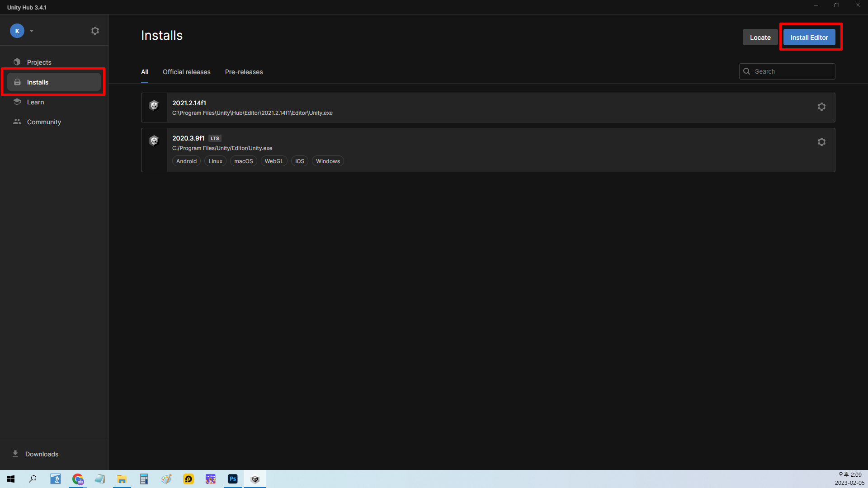This screenshot has height=488, width=868.
Task: Click the Android module tag
Action: pyautogui.click(x=186, y=161)
